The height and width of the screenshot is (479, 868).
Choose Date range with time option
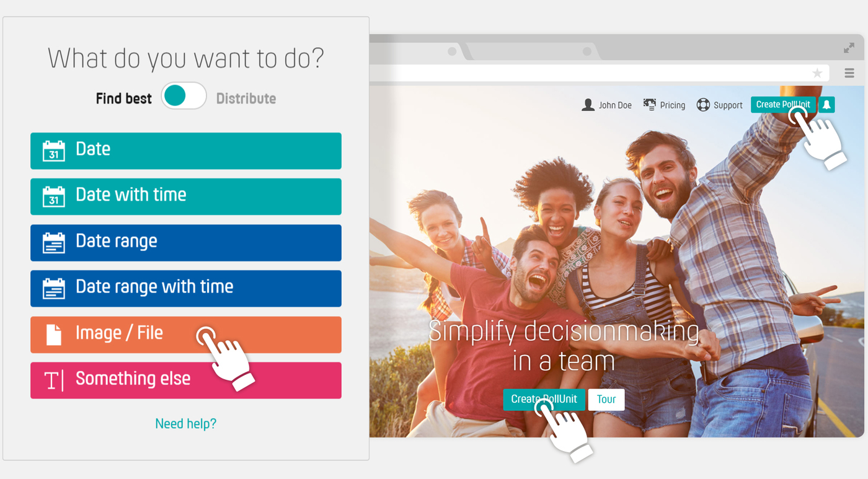point(186,289)
